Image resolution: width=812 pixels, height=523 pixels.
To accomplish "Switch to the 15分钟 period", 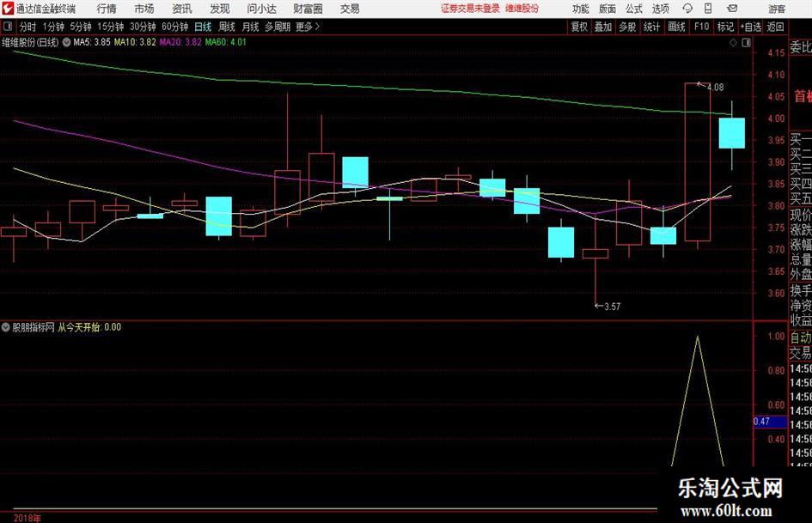I will 111,27.
